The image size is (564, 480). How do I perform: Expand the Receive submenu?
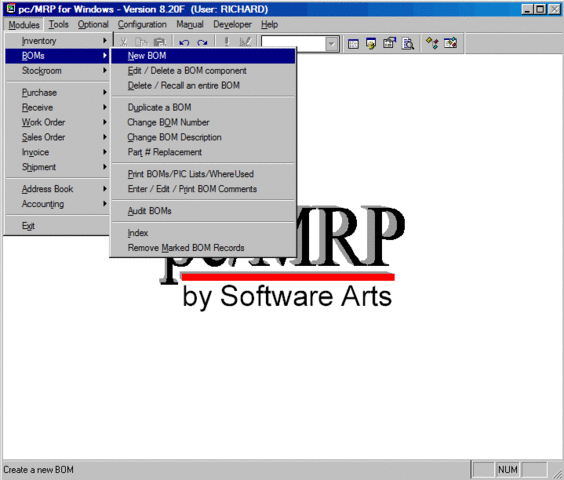[x=58, y=107]
